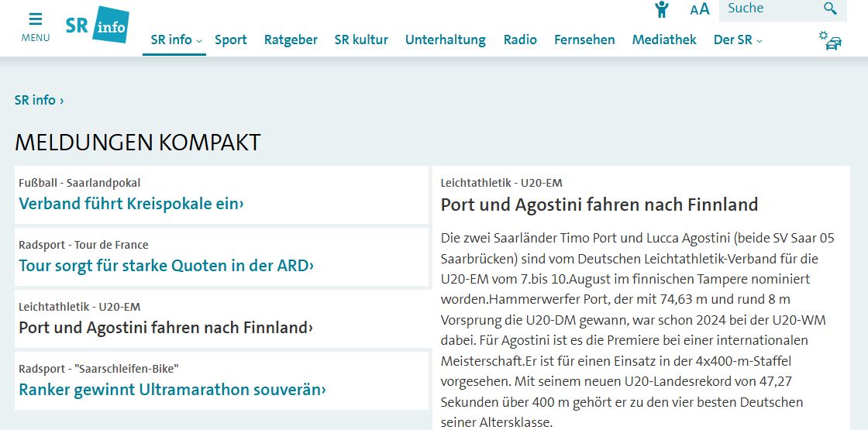Open the accessibility person icon
The image size is (868, 430).
[661, 9]
